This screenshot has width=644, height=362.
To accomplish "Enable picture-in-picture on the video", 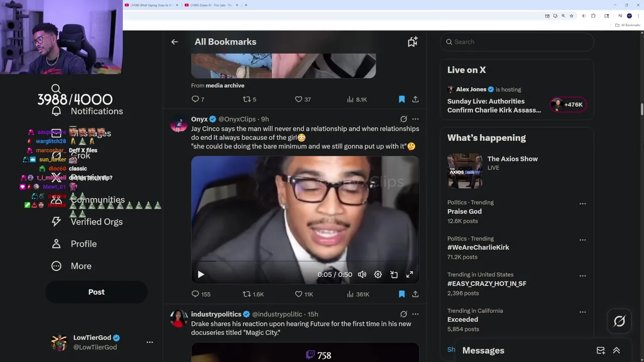I will coord(394,275).
